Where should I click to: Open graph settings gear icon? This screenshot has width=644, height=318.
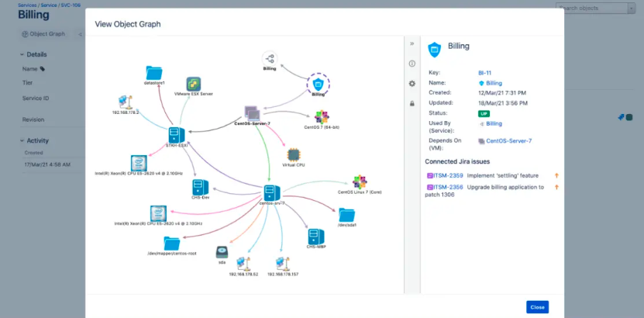point(412,84)
